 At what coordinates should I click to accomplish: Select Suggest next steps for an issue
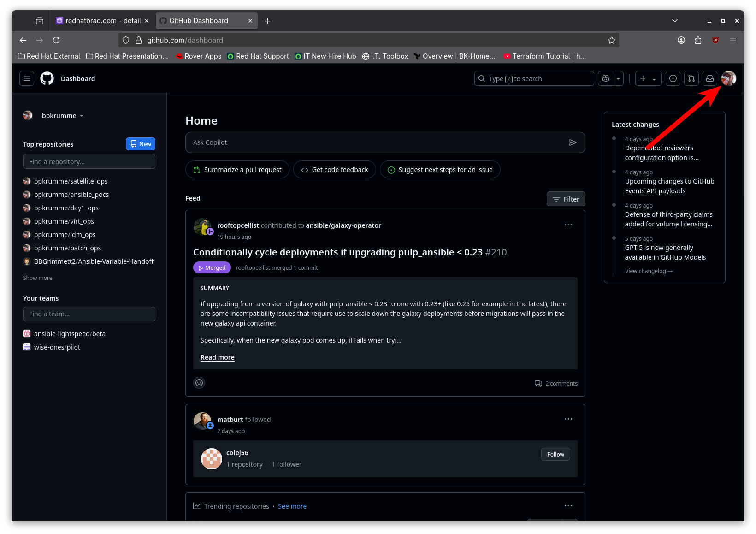440,170
